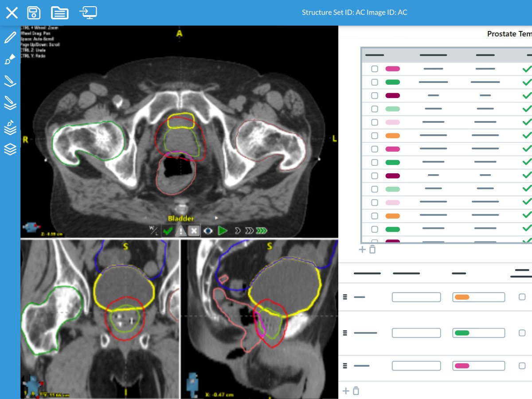The height and width of the screenshot is (399, 532).
Task: Open the pink color dropdown in lower panel
Action: pos(478,366)
